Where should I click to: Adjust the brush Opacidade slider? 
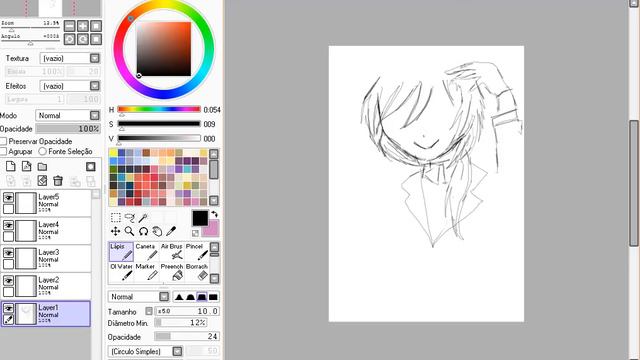point(187,337)
